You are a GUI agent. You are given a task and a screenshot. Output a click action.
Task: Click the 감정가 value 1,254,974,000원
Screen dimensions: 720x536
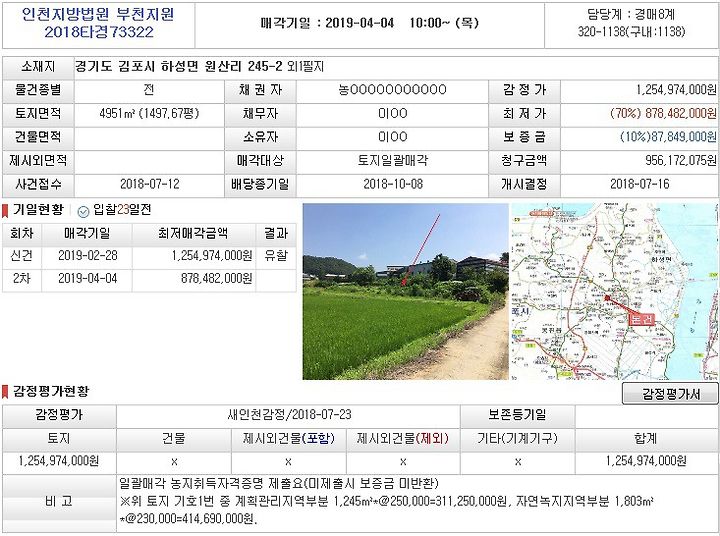(676, 90)
